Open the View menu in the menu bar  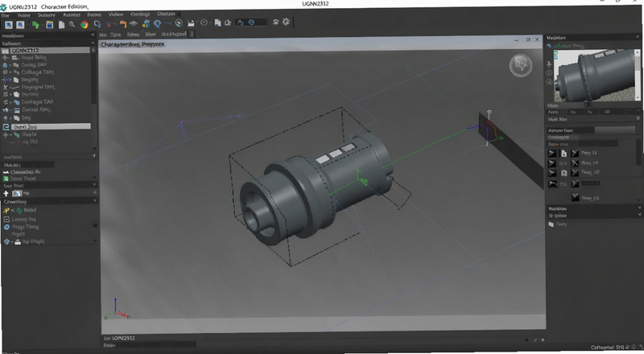116,14
